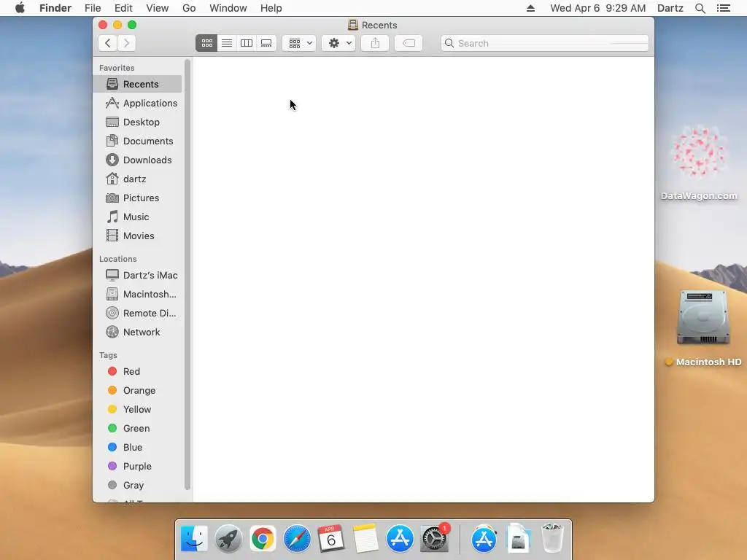Open Downloads in the sidebar

point(137,160)
